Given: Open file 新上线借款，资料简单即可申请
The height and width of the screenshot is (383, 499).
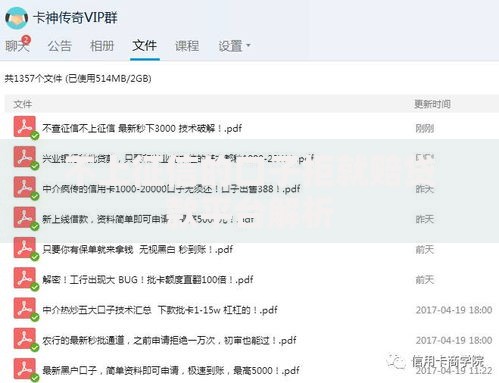Looking at the screenshot, I should (x=148, y=219).
